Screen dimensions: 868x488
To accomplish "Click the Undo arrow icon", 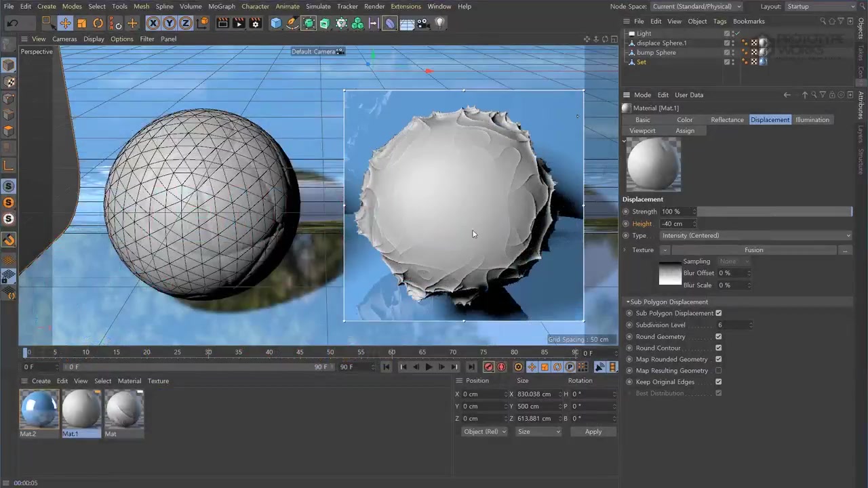I will click(x=12, y=23).
